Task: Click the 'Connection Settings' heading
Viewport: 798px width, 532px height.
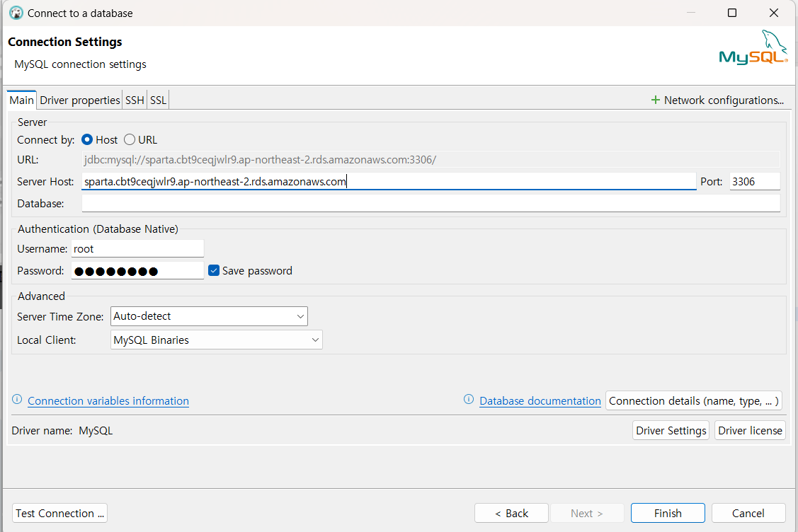Action: 65,42
